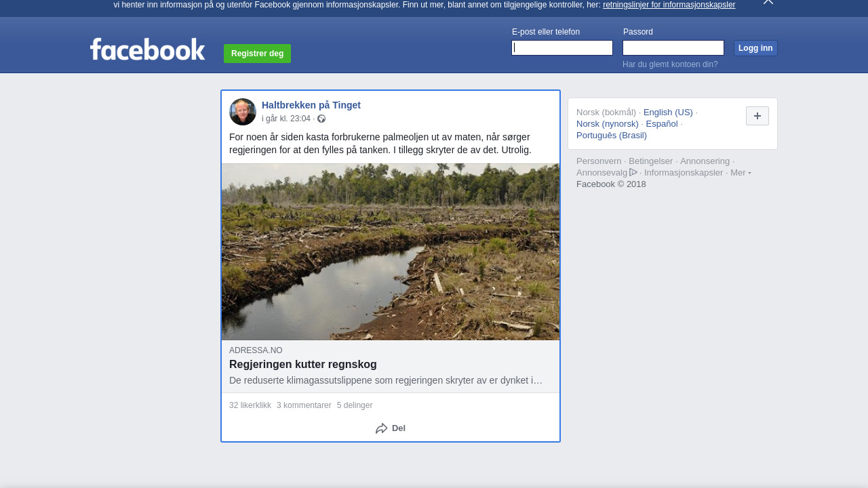
Task: Expand the Mer footer dropdown
Action: coord(741,173)
